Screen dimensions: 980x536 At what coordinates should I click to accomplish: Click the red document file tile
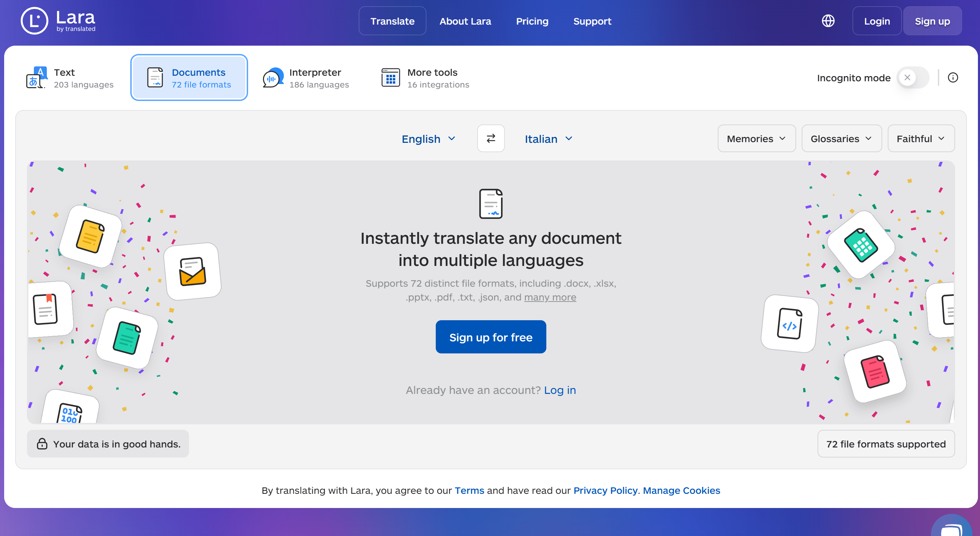[875, 371]
